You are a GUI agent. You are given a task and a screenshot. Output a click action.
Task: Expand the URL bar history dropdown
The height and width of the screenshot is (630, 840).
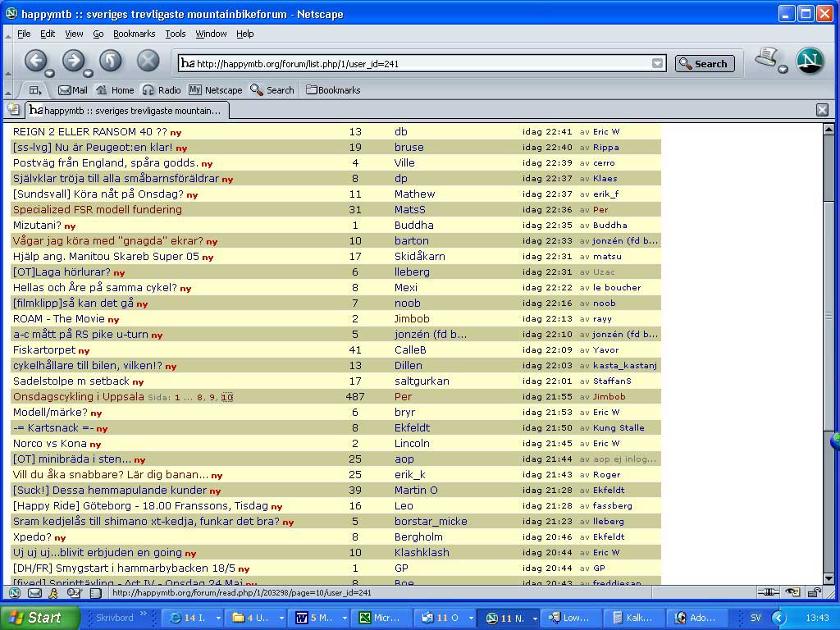click(x=657, y=64)
